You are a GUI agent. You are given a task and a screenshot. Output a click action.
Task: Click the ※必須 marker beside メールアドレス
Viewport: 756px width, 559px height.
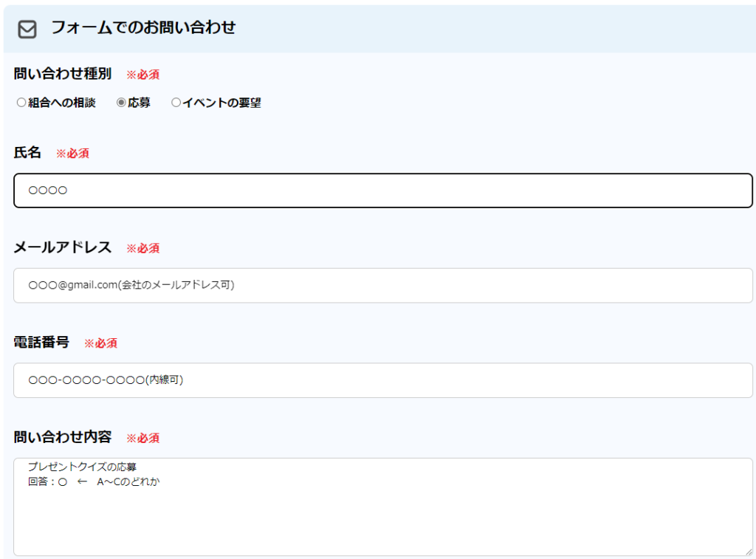click(x=142, y=248)
